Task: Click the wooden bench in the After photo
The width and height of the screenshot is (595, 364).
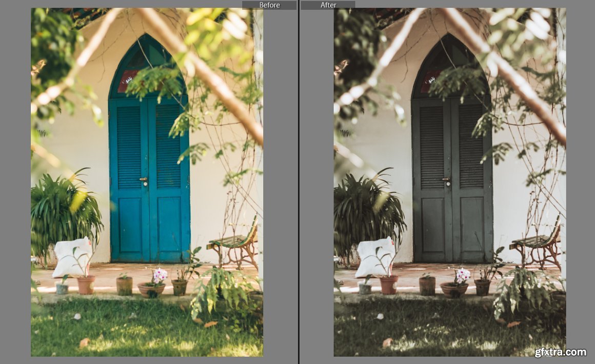Action: click(x=539, y=244)
